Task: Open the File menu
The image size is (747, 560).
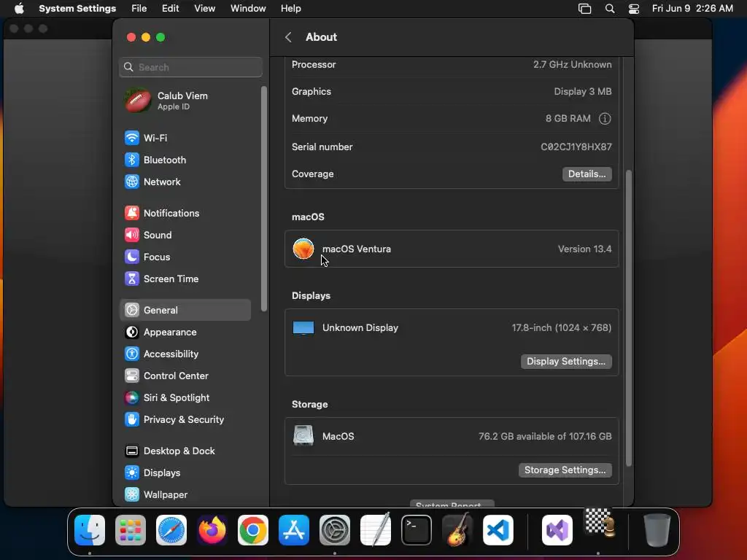Action: coord(139,9)
